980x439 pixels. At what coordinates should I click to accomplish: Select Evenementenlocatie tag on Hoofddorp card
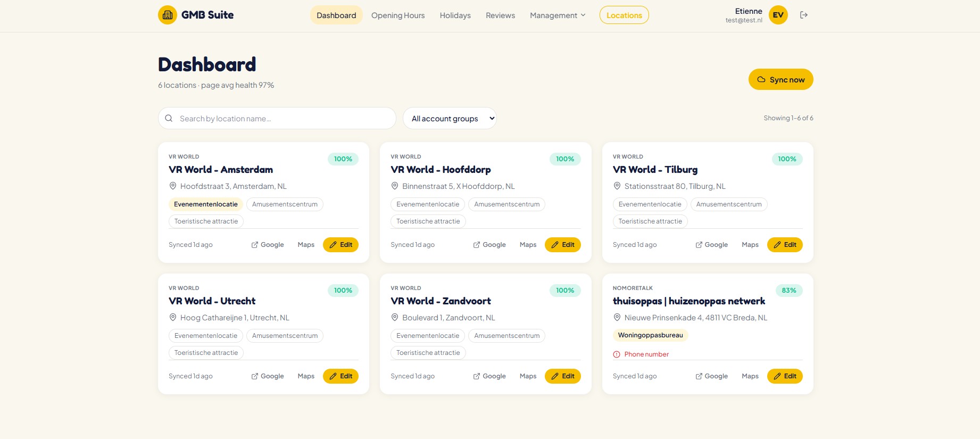[428, 204]
